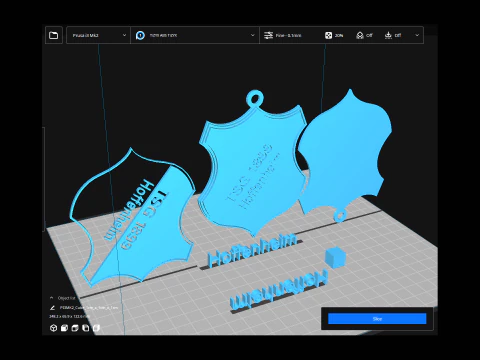Select the small cube model on the build plate

click(x=335, y=257)
